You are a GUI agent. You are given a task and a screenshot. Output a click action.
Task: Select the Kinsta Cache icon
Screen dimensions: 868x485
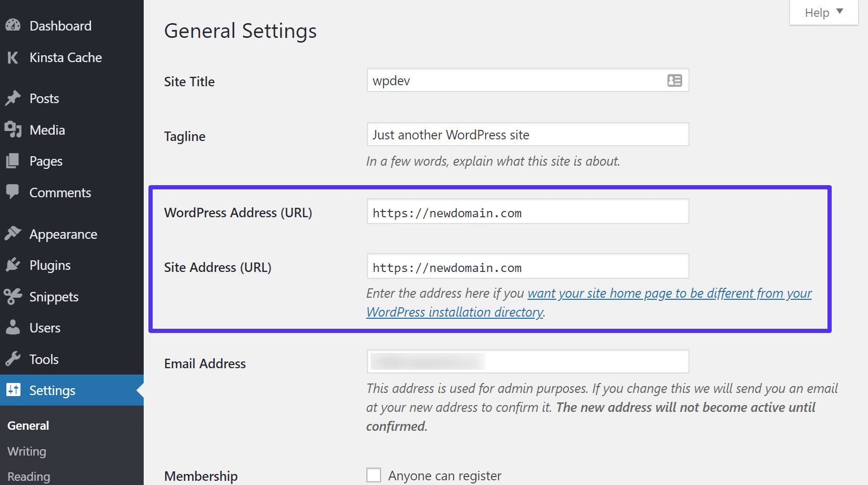coord(13,58)
